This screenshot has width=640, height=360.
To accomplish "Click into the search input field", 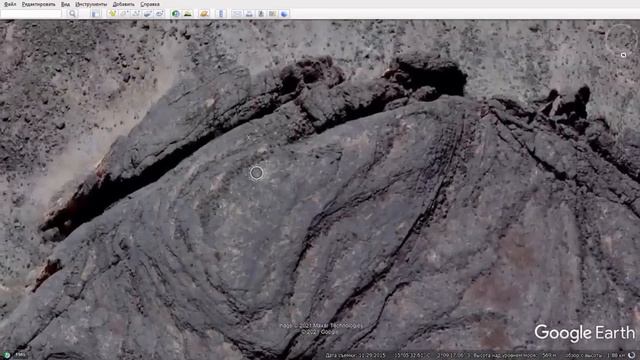I will pos(31,13).
